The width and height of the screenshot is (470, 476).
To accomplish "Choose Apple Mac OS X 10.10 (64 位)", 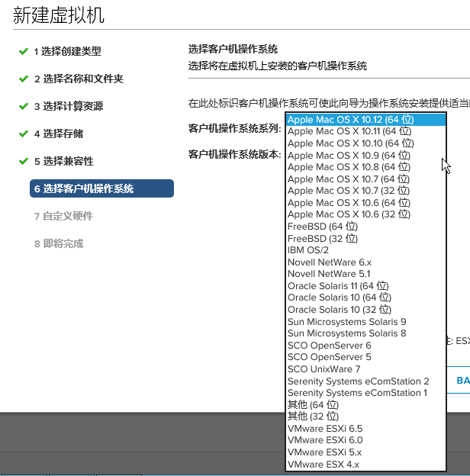I will point(366,143).
